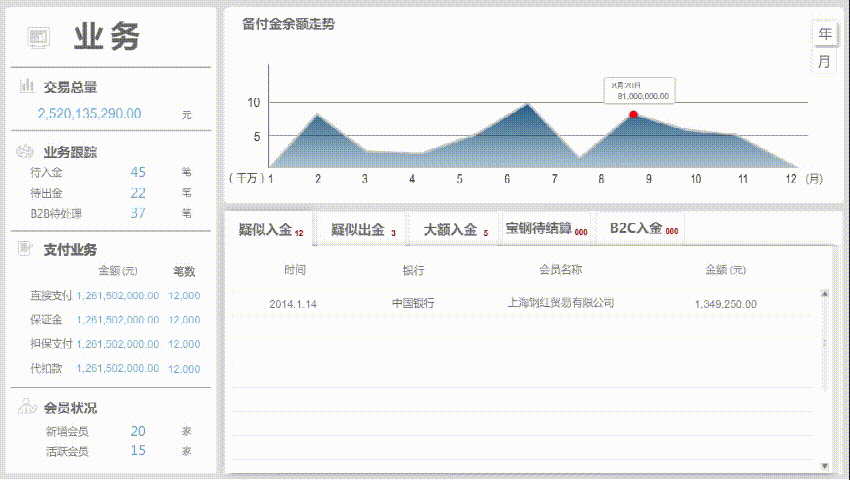This screenshot has height=480, width=850.
Task: Click the members icon beside 会员状况
Action: (x=27, y=407)
